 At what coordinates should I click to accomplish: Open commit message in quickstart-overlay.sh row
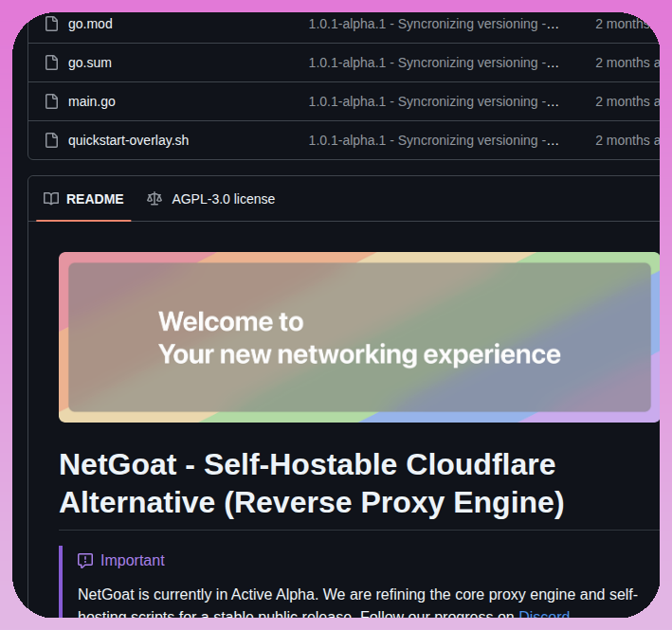(433, 140)
